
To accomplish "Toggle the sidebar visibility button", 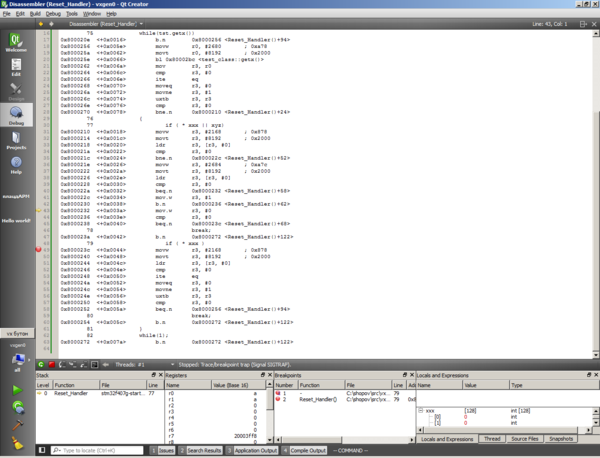I will 42,450.
